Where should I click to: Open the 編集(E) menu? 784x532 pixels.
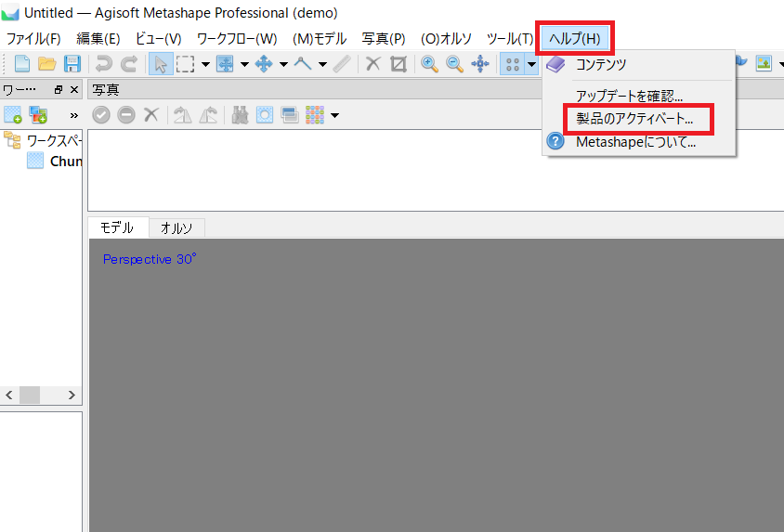tap(98, 38)
